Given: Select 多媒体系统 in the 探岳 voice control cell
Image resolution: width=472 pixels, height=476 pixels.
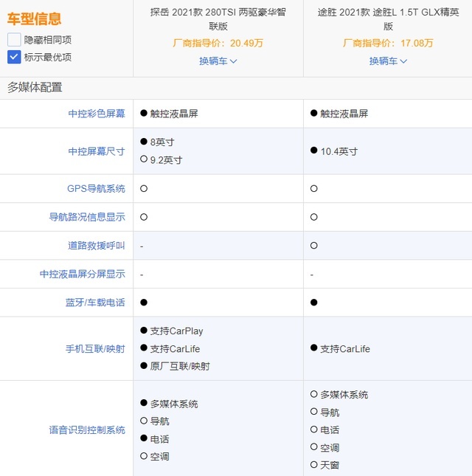Looking at the screenshot, I should [174, 404].
